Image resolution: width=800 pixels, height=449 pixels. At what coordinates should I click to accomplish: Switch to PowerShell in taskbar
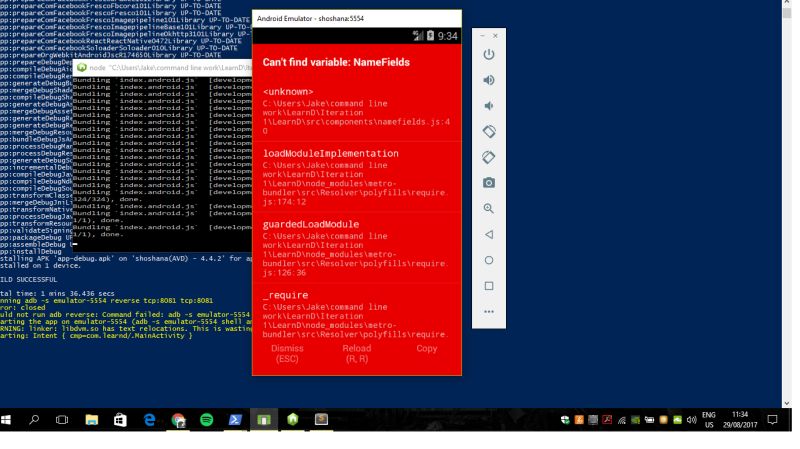click(x=235, y=419)
